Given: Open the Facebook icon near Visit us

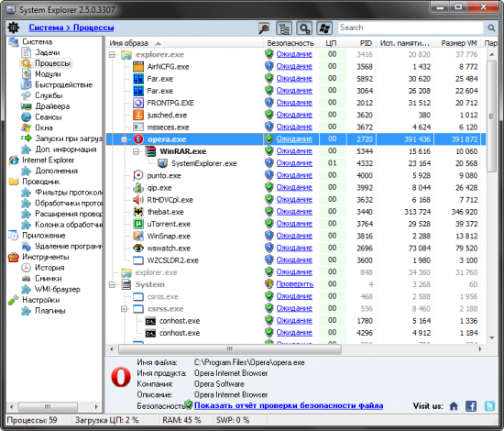Looking at the screenshot, I should pos(471,406).
